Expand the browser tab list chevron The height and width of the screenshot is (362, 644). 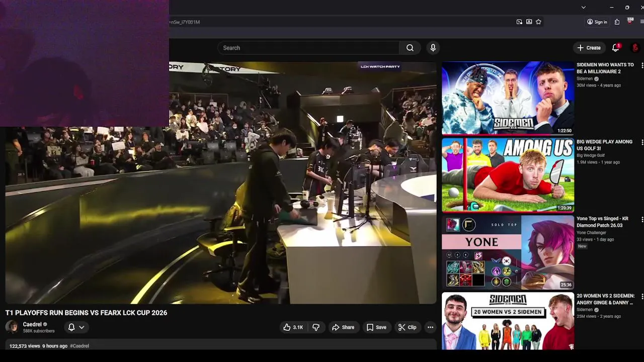tap(583, 8)
